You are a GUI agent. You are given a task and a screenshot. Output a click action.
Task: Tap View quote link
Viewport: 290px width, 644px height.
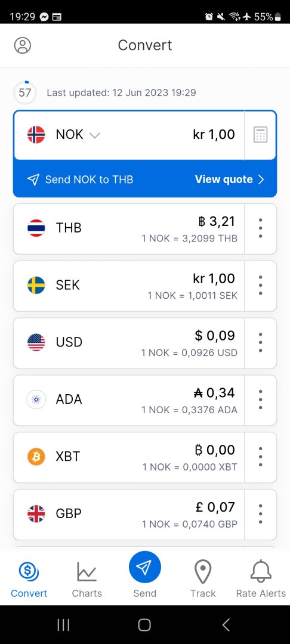coord(229,179)
